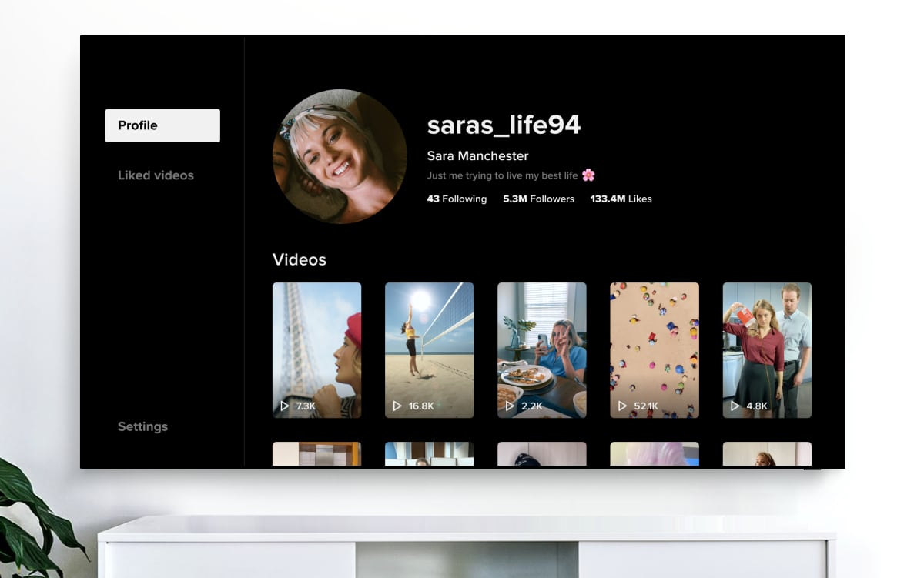Click the 133.4M Likes count
This screenshot has width=924, height=578.
click(621, 199)
